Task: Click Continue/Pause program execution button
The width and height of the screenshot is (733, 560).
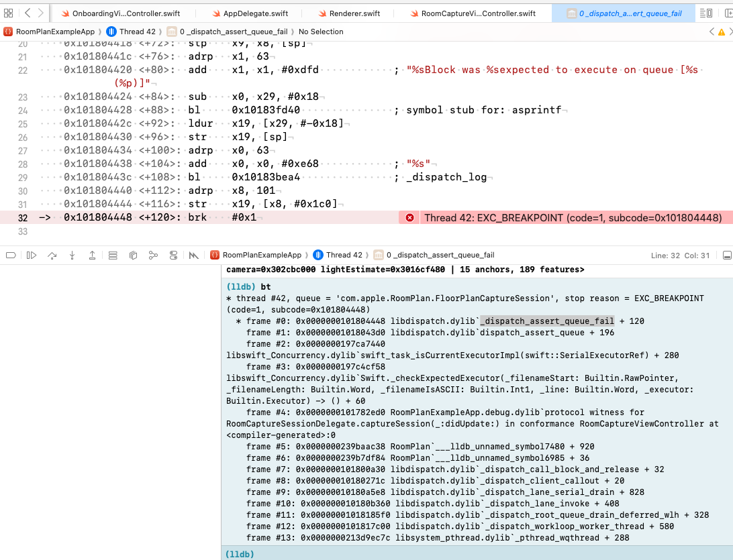Action: coord(31,256)
